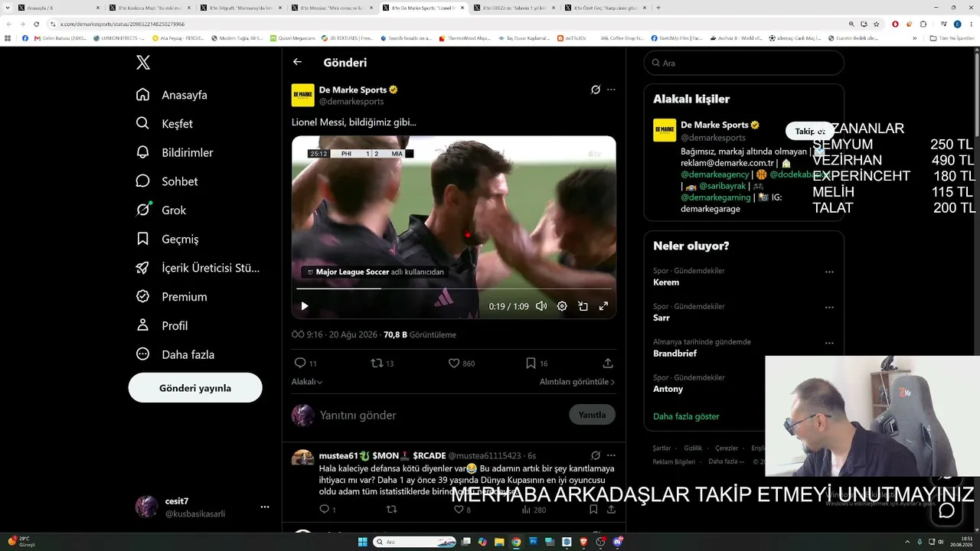Open more options for Sarr trend
980x551 pixels.
[x=829, y=307]
